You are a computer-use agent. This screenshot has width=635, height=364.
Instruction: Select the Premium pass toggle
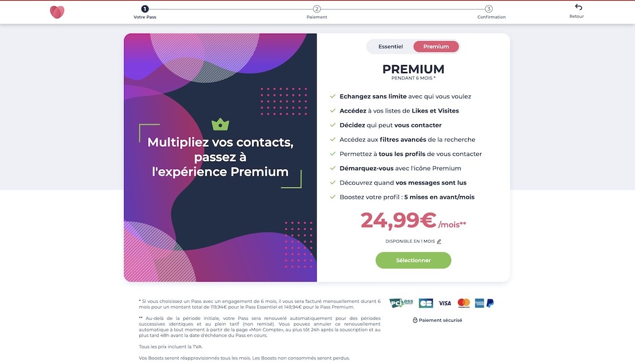tap(436, 47)
